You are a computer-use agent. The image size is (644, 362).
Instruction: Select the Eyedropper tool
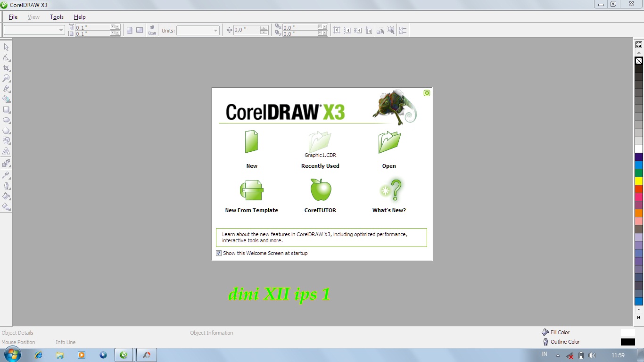(6, 174)
